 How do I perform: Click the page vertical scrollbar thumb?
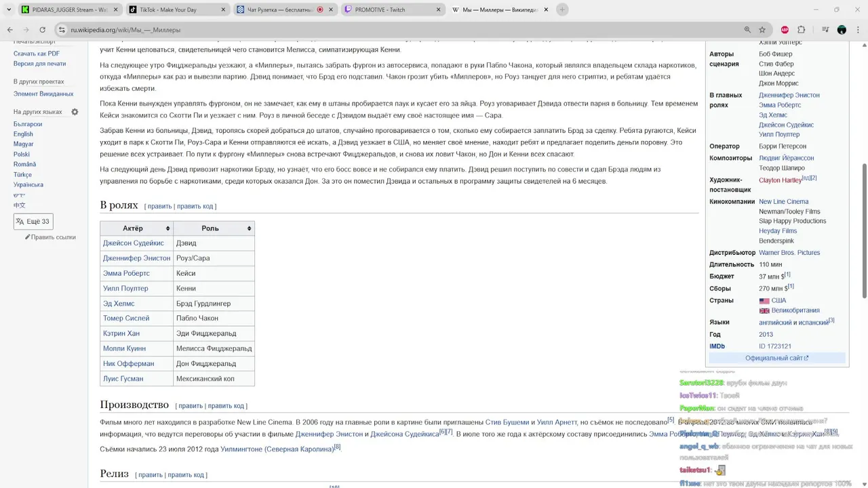coord(864,230)
